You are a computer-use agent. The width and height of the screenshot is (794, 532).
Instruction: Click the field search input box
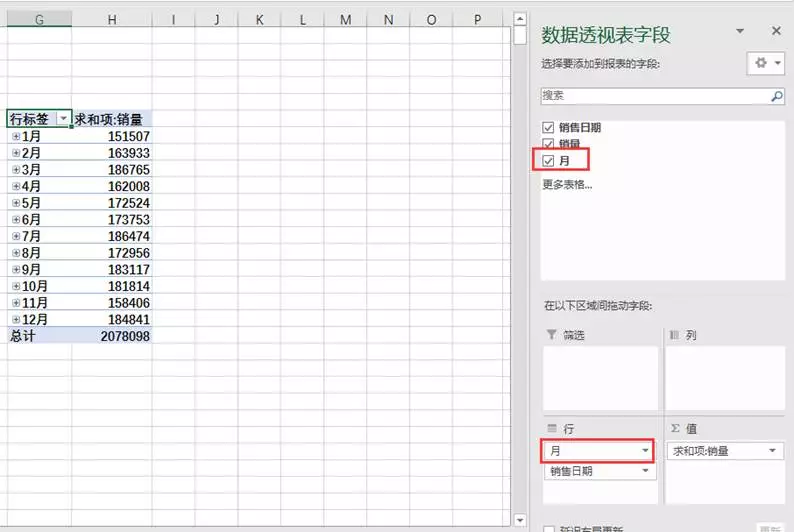(655, 96)
